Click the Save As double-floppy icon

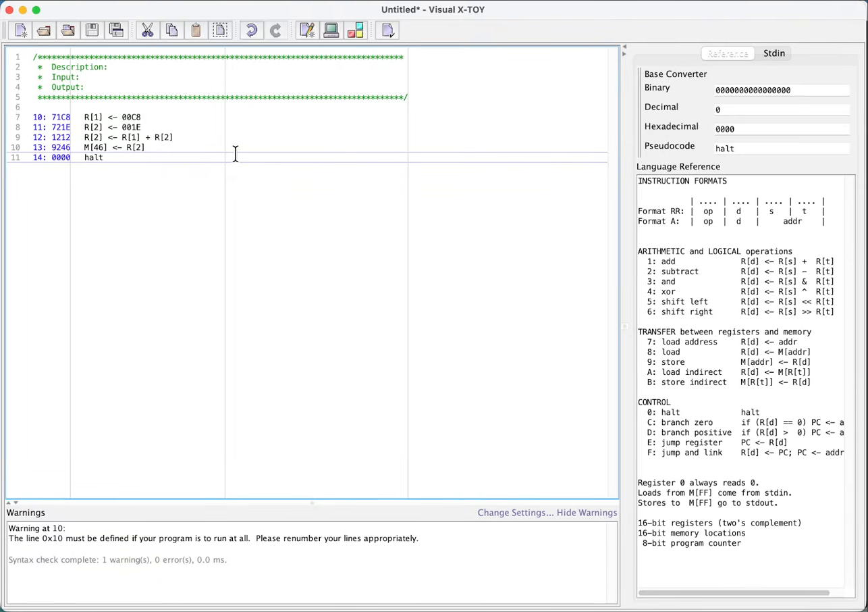117,30
